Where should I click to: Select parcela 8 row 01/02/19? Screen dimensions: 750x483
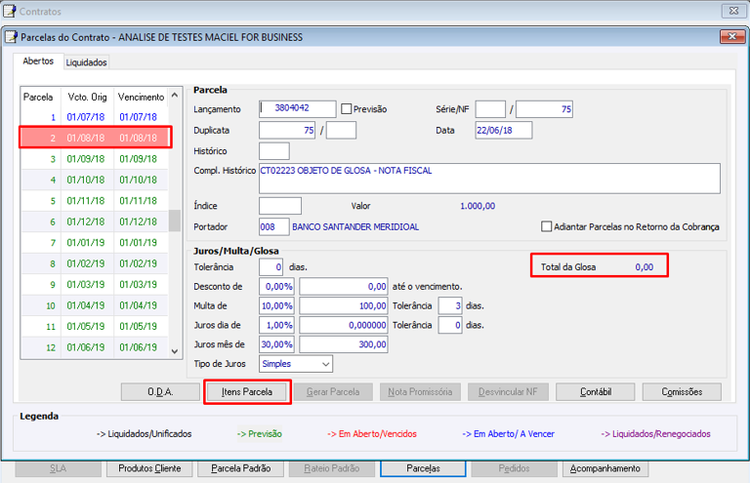[x=95, y=263]
